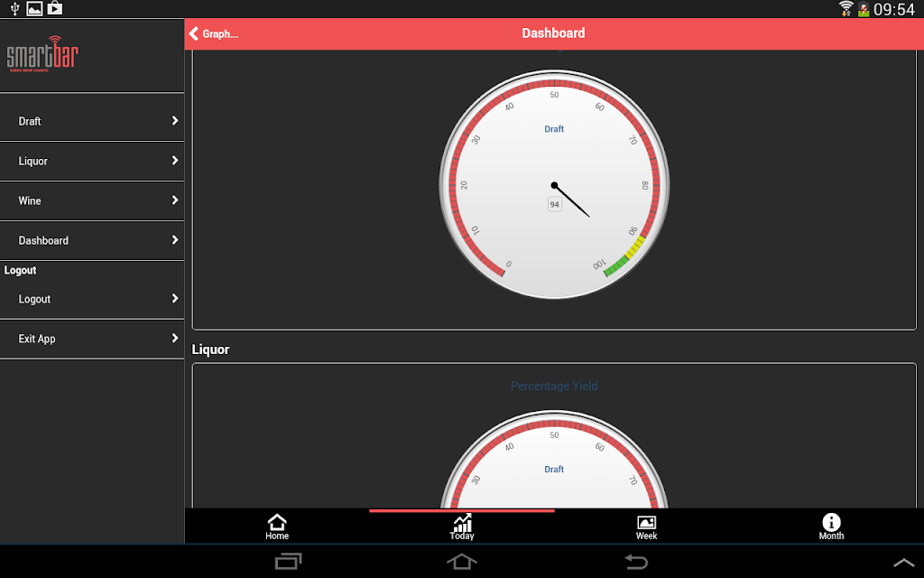Click the Logout section header
This screenshot has height=578, width=924.
[x=20, y=270]
